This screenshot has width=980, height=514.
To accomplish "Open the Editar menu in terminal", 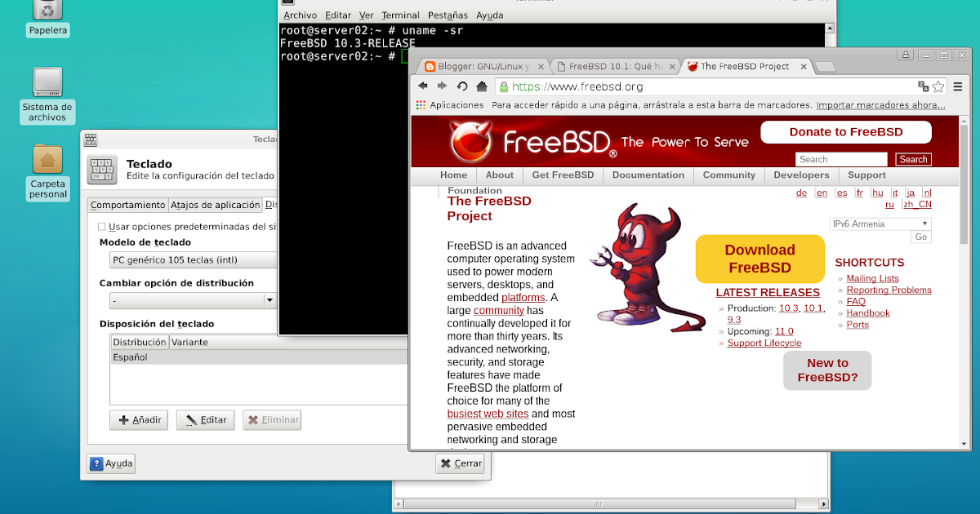I will [x=338, y=16].
